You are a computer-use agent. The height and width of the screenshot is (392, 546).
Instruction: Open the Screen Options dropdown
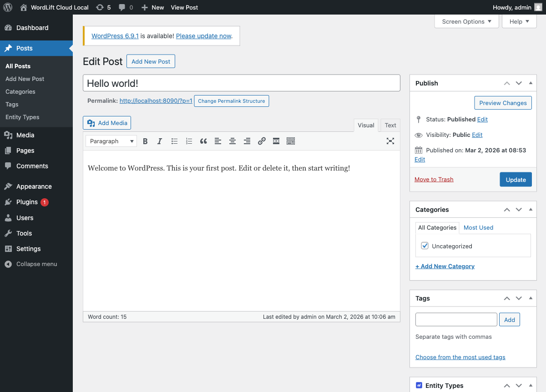466,21
